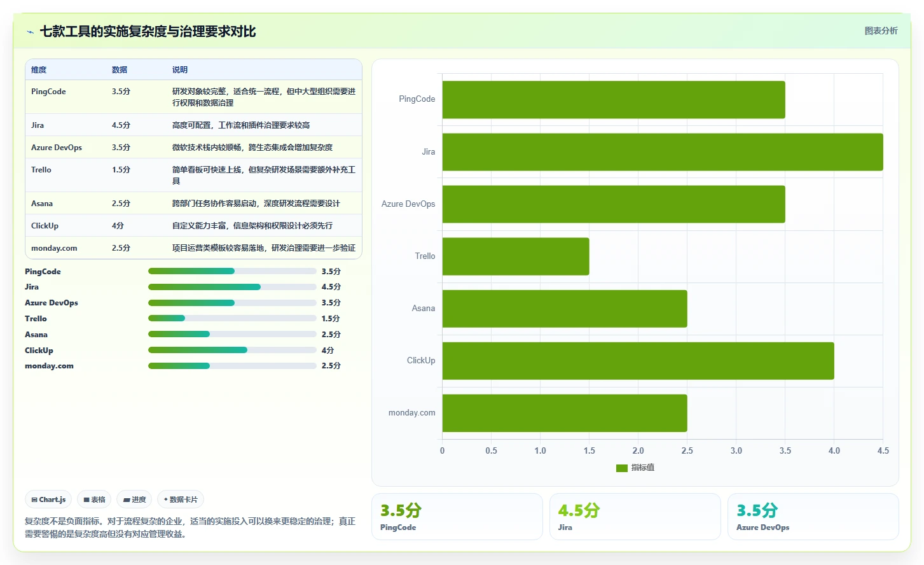
Task: Select the PingCode table row name
Action: tap(48, 92)
